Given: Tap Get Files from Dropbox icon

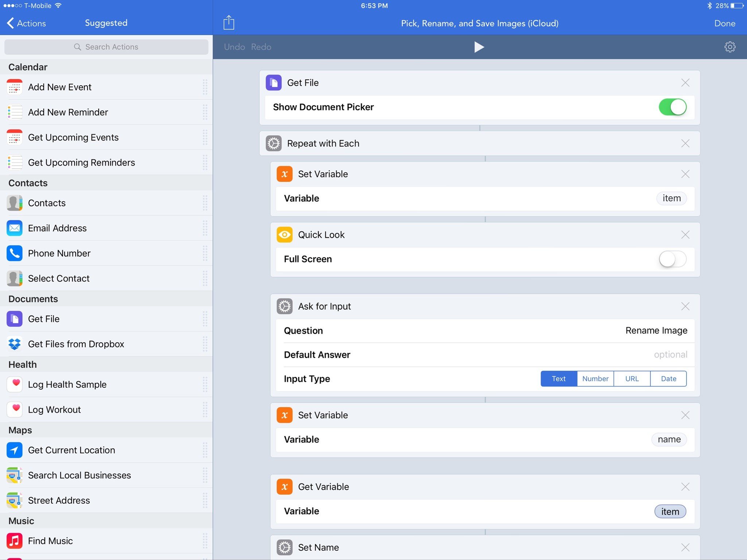Looking at the screenshot, I should 15,344.
